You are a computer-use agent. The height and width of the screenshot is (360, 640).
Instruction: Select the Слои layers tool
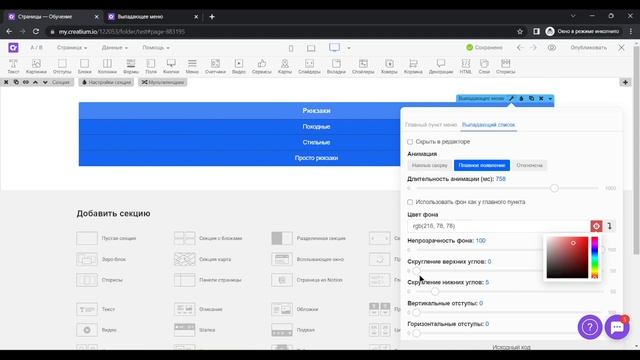point(484,66)
